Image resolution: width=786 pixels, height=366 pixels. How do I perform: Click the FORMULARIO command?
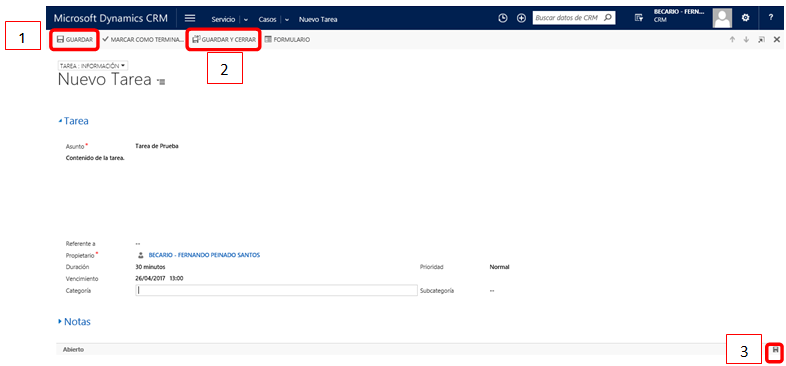[x=287, y=40]
